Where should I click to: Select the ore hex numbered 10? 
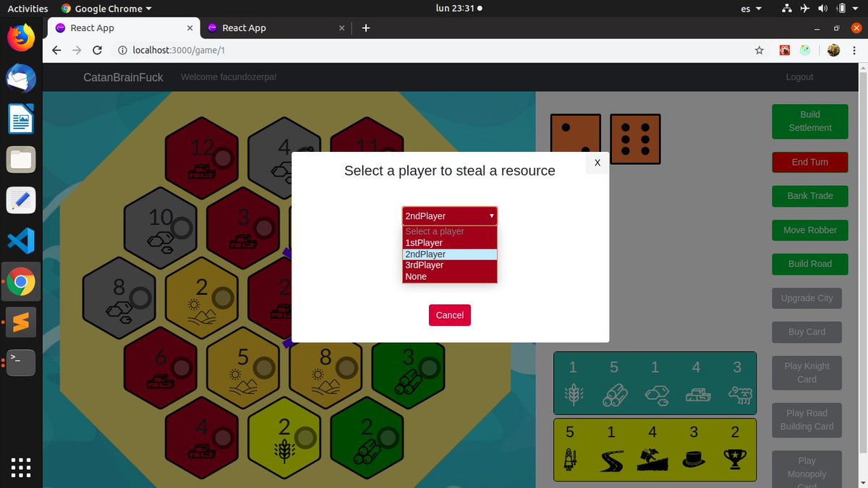click(x=161, y=228)
